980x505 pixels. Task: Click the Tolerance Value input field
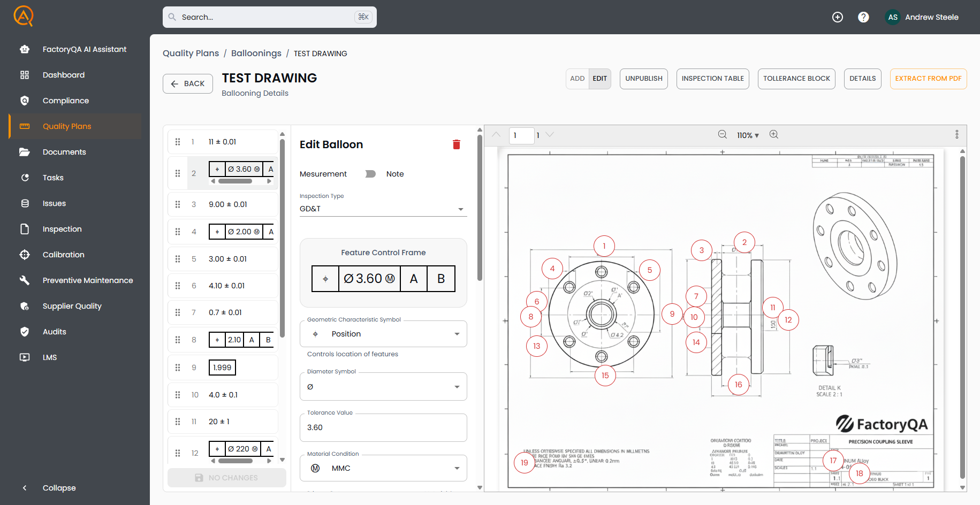point(383,427)
